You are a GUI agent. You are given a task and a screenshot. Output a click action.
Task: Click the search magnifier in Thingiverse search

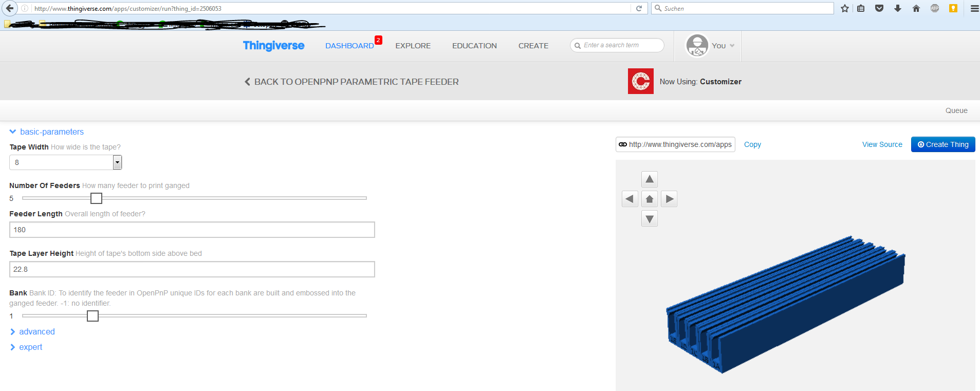point(578,46)
